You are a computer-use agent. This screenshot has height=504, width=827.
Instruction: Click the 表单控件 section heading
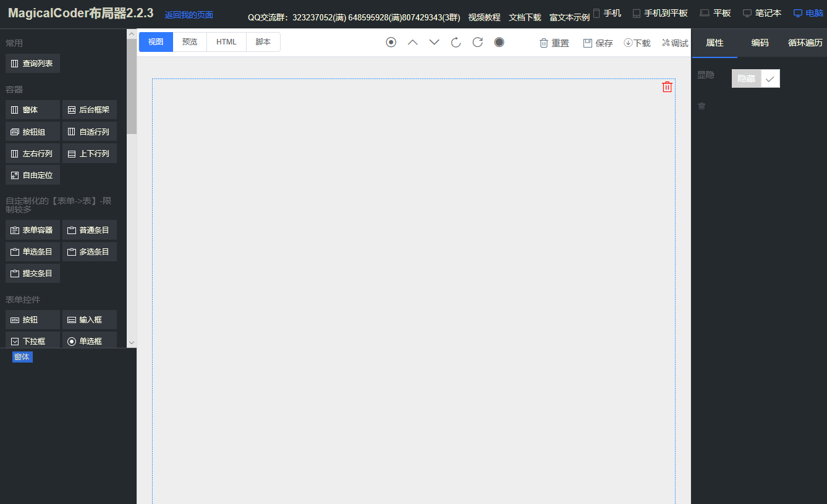(23, 300)
